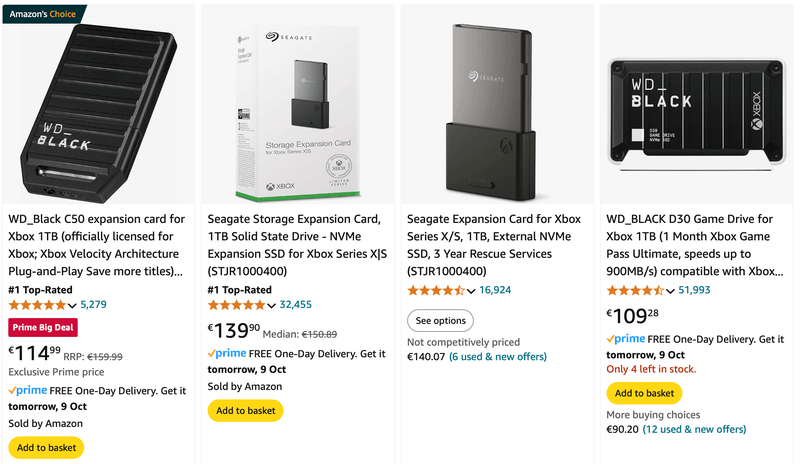Click See options for Seagate Expansion Card
This screenshot has height=464, width=800.
point(440,321)
